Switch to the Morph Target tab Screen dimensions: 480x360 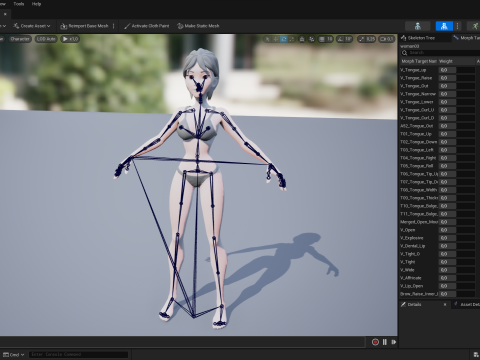tap(466, 38)
